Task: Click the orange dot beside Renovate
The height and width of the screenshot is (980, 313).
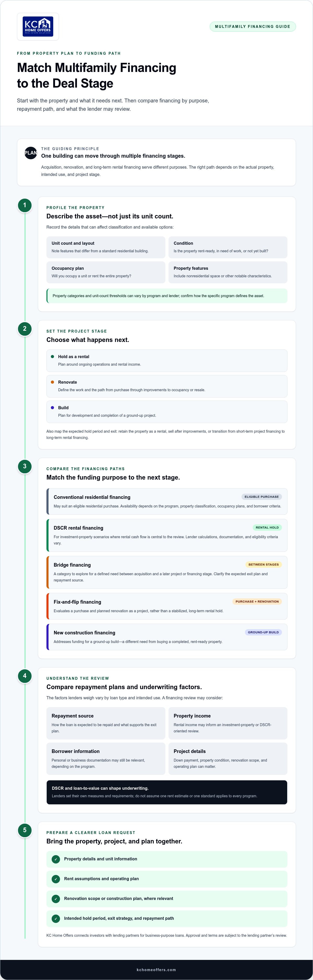Action: click(52, 382)
